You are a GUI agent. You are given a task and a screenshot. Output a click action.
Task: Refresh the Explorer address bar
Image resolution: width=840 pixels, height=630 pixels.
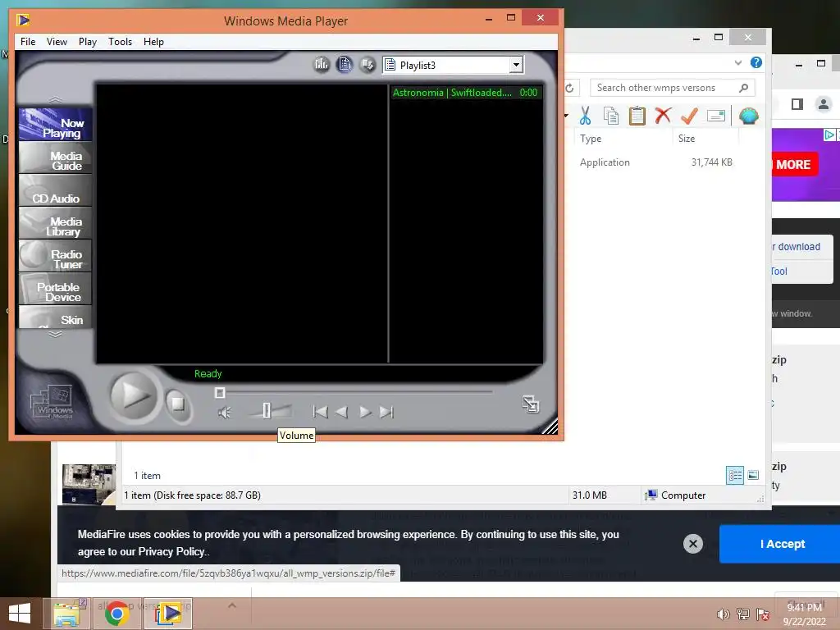coord(569,88)
